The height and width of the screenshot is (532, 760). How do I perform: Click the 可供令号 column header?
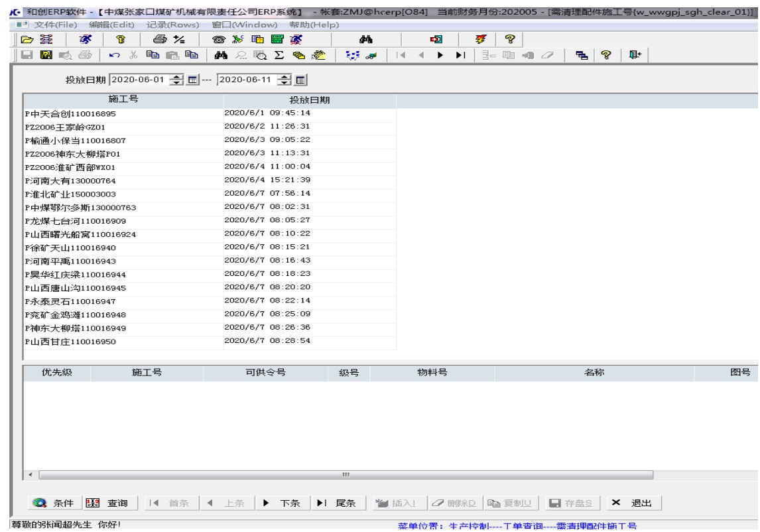[266, 373]
